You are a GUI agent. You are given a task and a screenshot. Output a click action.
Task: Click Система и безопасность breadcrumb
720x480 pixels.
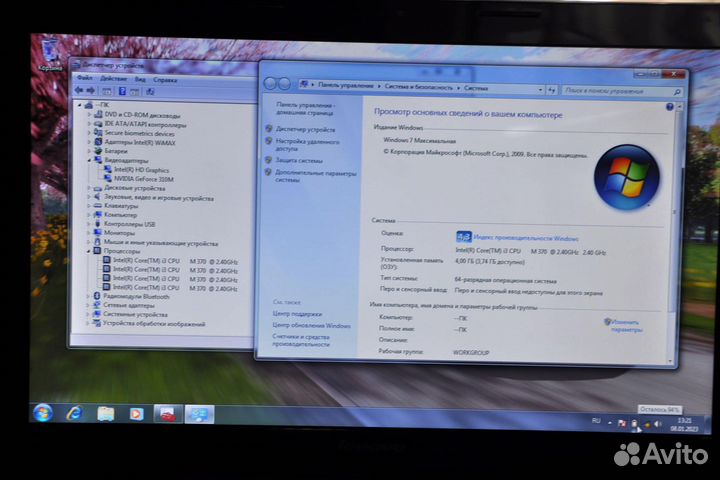[419, 87]
